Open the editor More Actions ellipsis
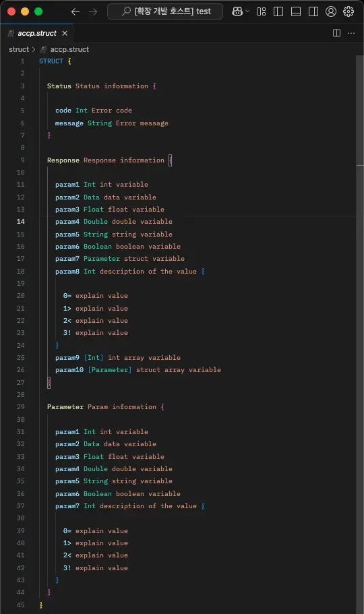This screenshot has height=614, width=364. click(x=351, y=33)
